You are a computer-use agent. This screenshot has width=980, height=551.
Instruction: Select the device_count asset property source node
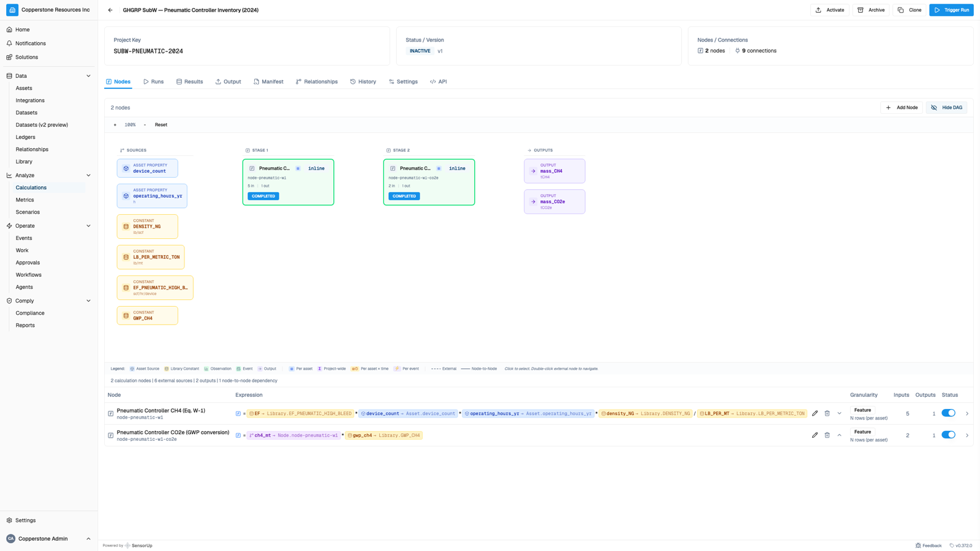[148, 168]
